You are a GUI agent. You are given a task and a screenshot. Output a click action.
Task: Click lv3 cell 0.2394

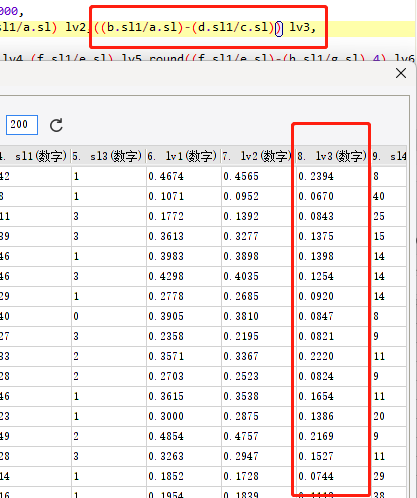333,176
